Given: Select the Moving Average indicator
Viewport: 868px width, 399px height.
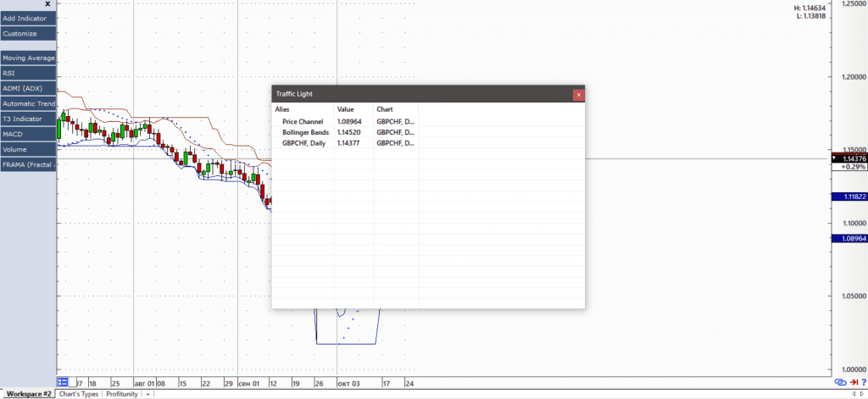Looking at the screenshot, I should pos(28,58).
